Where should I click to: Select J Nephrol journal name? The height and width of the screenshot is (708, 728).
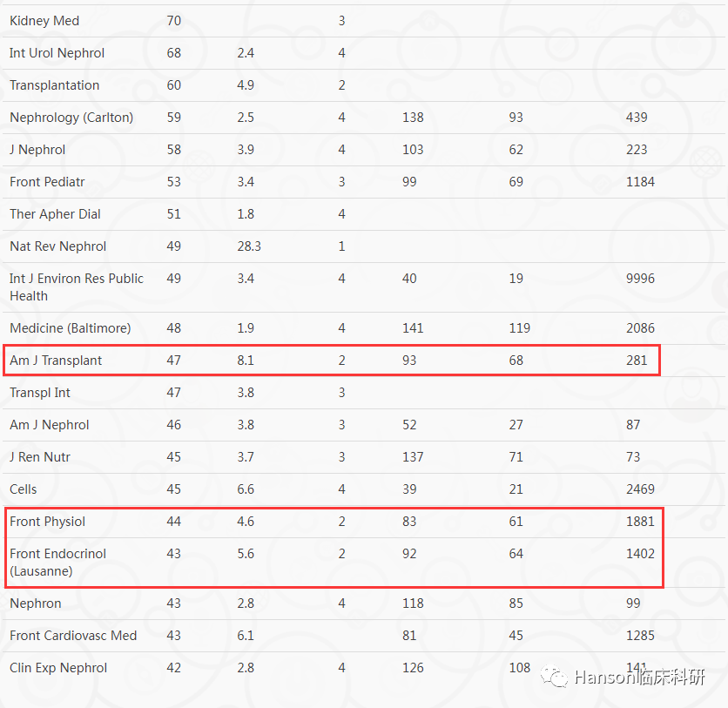coord(37,150)
